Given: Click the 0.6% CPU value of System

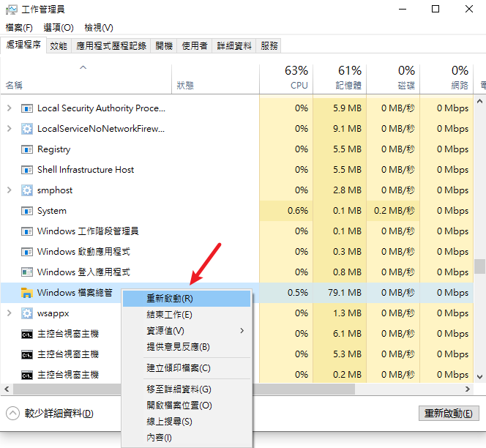Looking at the screenshot, I should [x=298, y=211].
